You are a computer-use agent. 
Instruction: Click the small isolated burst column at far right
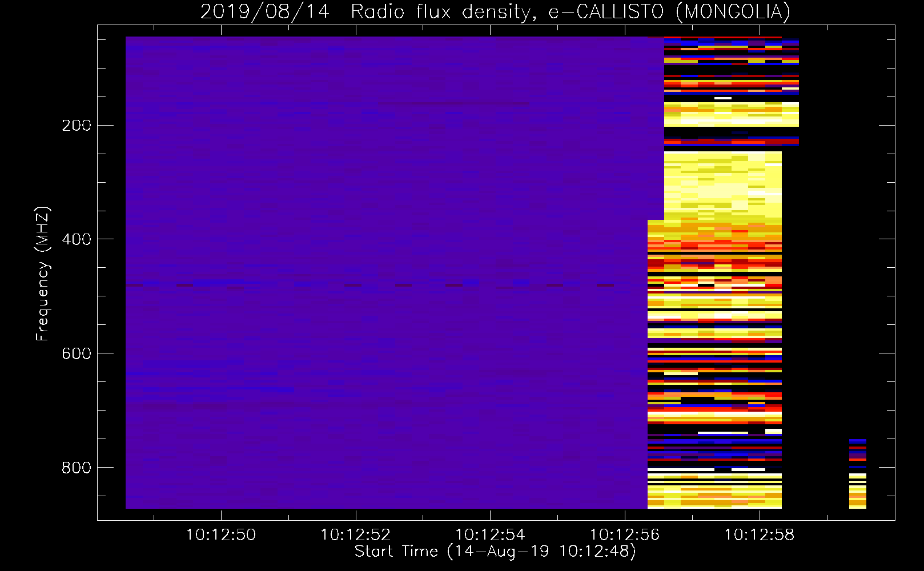(x=858, y=473)
